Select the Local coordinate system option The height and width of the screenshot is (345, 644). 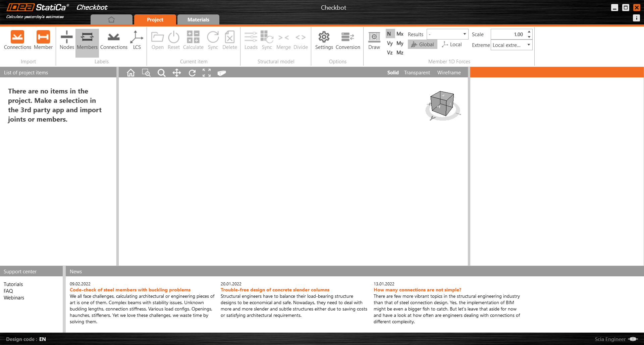coord(452,45)
